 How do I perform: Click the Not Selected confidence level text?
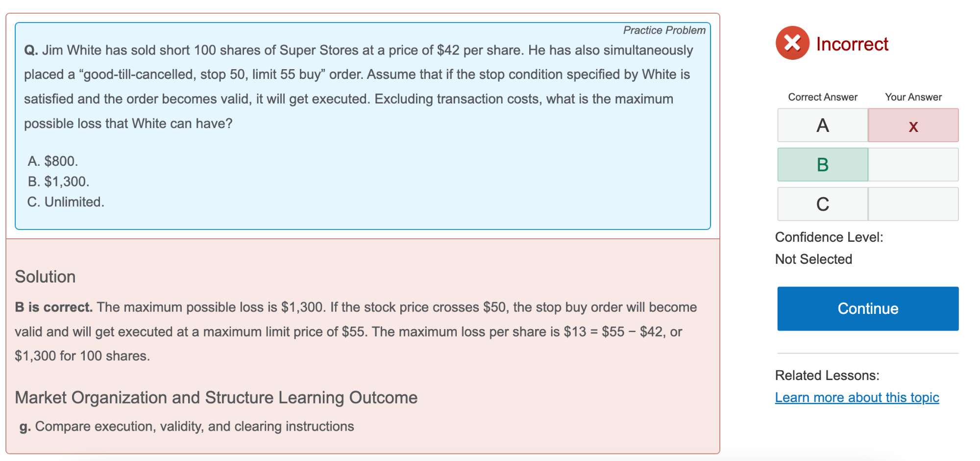coord(813,259)
